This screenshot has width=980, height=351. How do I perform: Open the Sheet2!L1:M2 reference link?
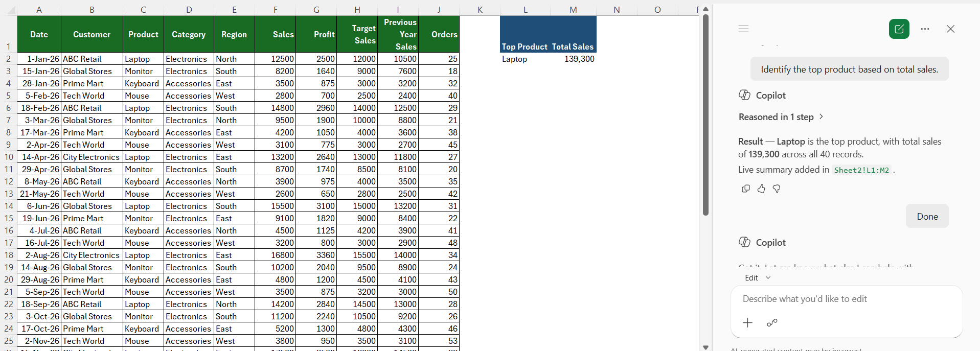[861, 170]
